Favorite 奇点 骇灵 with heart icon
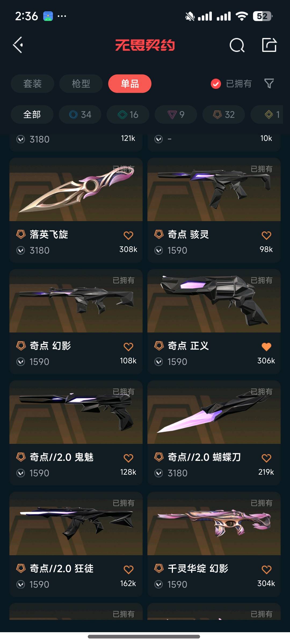The height and width of the screenshot is (644, 290). pyautogui.click(x=266, y=235)
